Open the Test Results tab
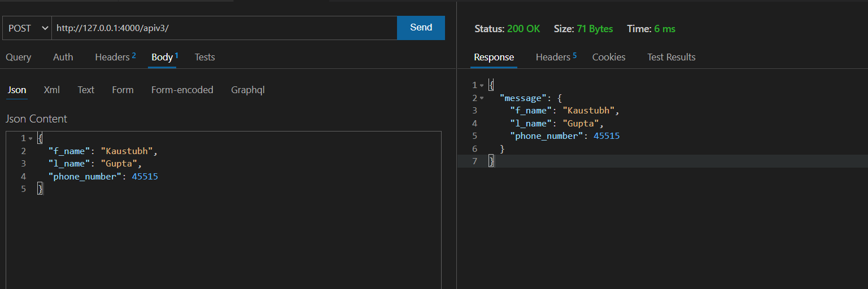This screenshot has height=289, width=868. coord(671,57)
